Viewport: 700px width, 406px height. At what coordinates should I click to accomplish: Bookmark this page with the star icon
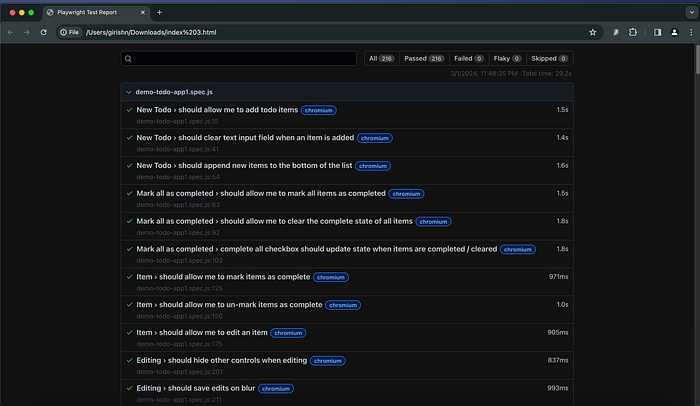click(592, 32)
